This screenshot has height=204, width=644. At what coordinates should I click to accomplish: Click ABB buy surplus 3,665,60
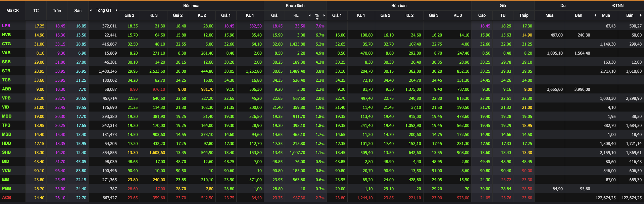pyautogui.click(x=555, y=89)
